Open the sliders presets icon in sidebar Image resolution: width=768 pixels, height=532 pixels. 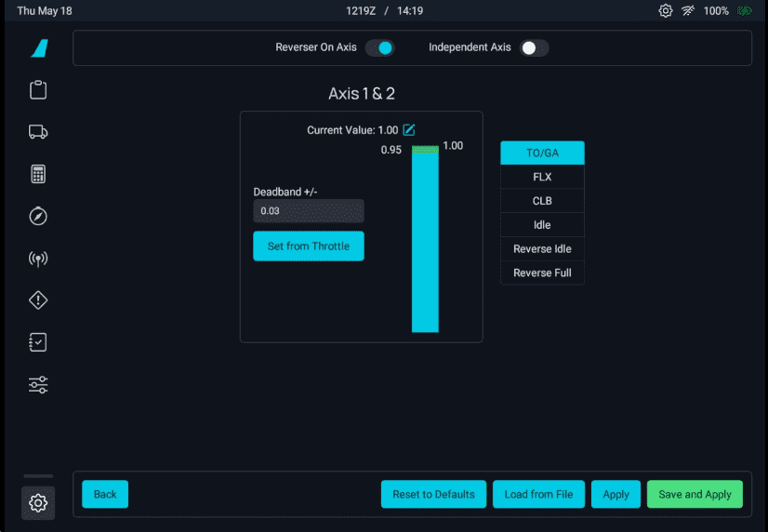(38, 384)
